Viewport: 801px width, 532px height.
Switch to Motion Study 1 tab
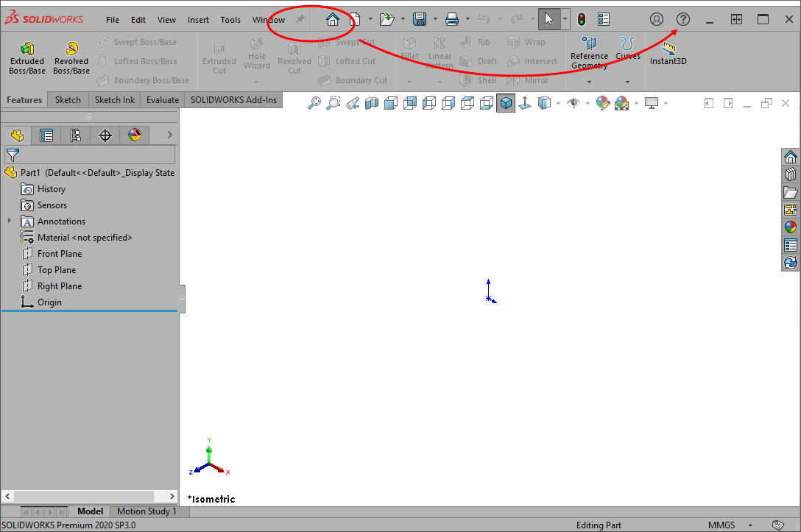pos(147,511)
